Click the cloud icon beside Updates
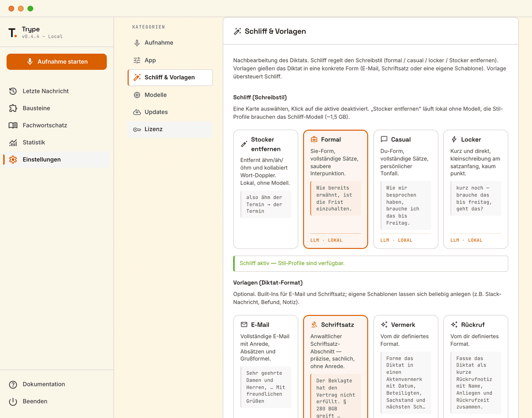Screen dimensions: 532x418 tap(137, 112)
